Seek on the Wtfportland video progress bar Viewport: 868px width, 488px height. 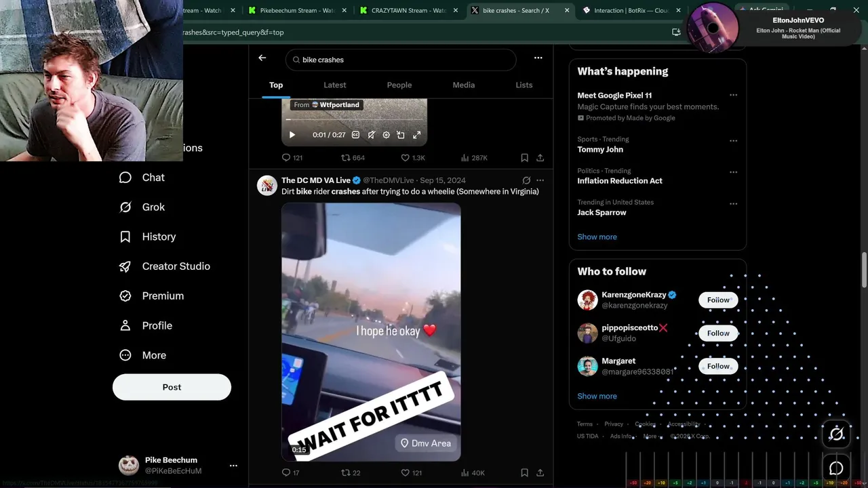[x=354, y=120]
